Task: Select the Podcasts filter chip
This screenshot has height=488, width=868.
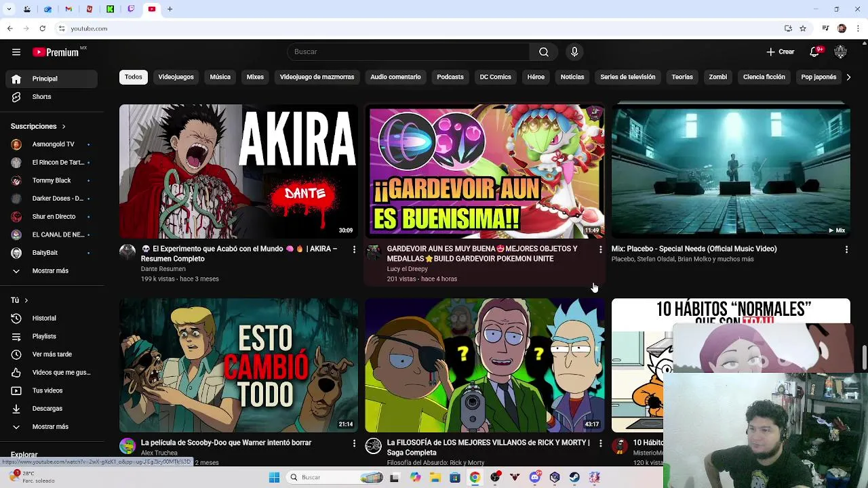Action: (450, 77)
